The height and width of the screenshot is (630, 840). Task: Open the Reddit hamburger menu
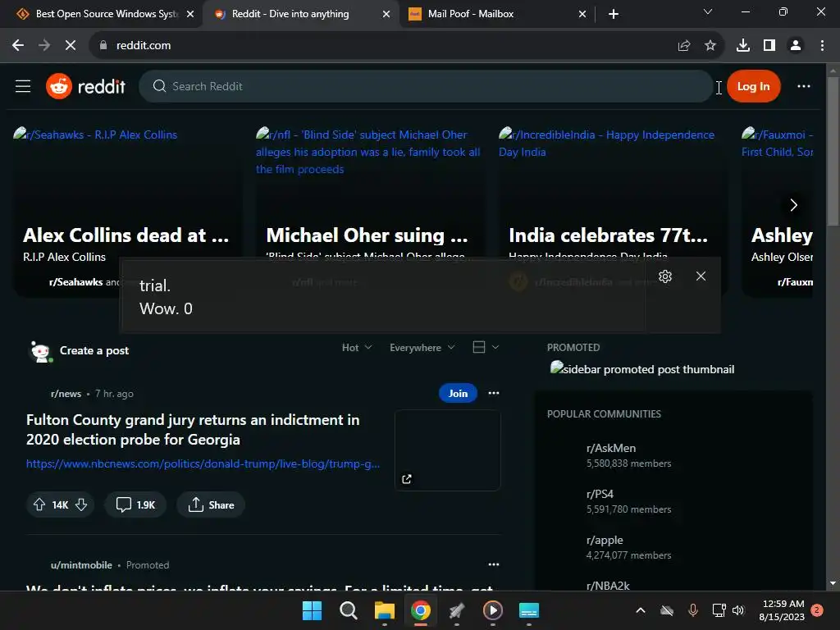click(23, 86)
